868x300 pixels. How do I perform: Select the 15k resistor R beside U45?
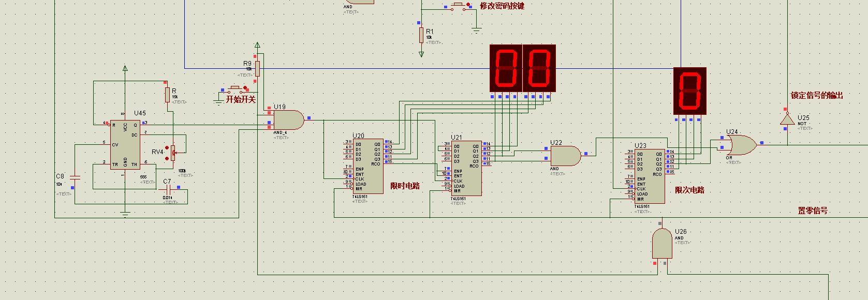tap(167, 95)
